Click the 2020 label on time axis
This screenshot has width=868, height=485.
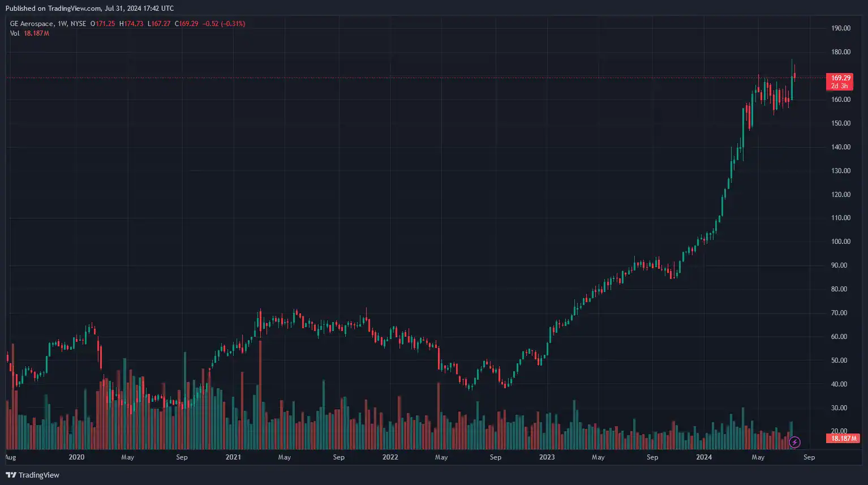[x=76, y=457]
